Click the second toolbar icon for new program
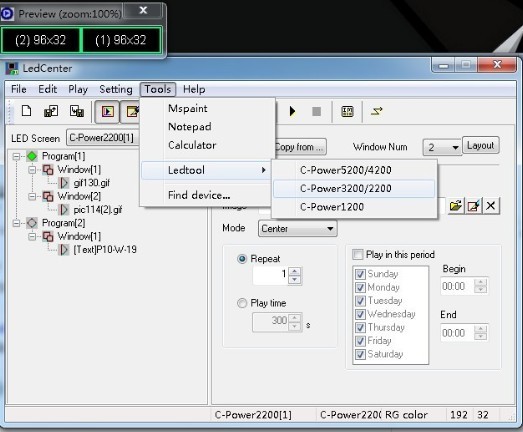 (x=51, y=111)
